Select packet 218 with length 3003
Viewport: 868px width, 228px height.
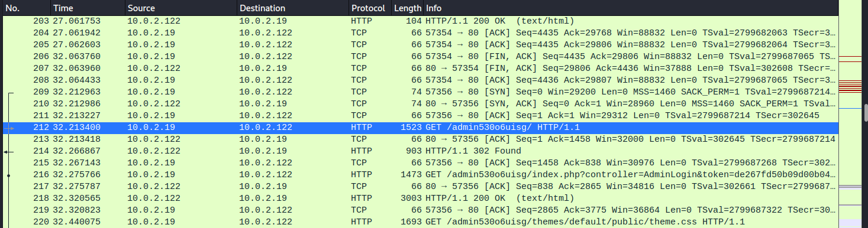(420, 198)
